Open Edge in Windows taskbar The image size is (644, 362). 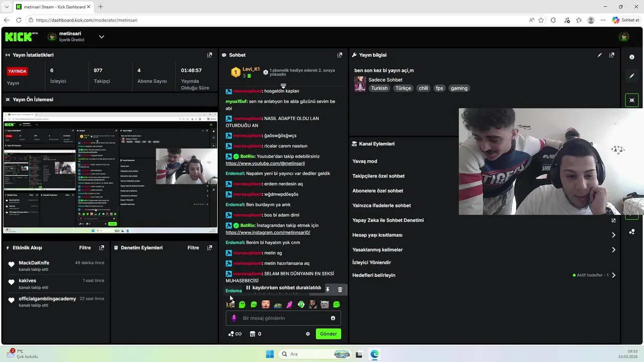(x=374, y=354)
